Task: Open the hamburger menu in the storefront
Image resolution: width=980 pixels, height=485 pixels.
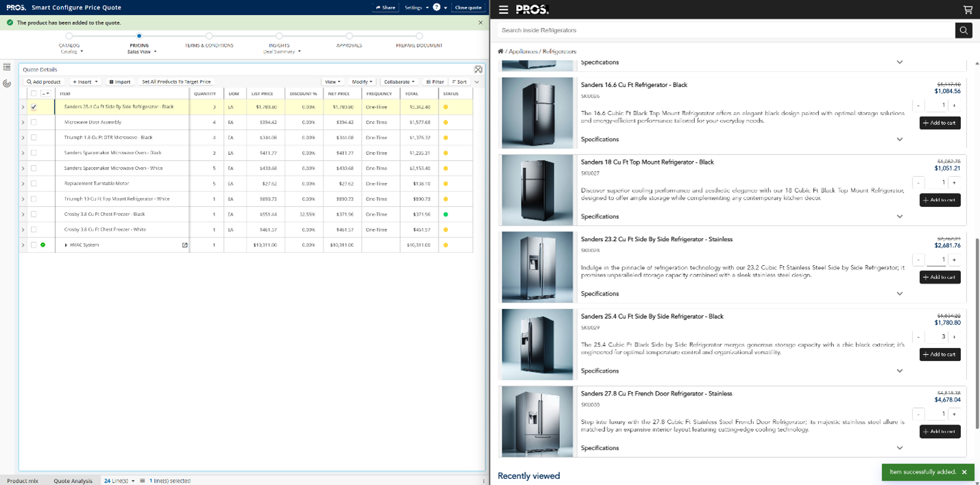Action: 504,10
